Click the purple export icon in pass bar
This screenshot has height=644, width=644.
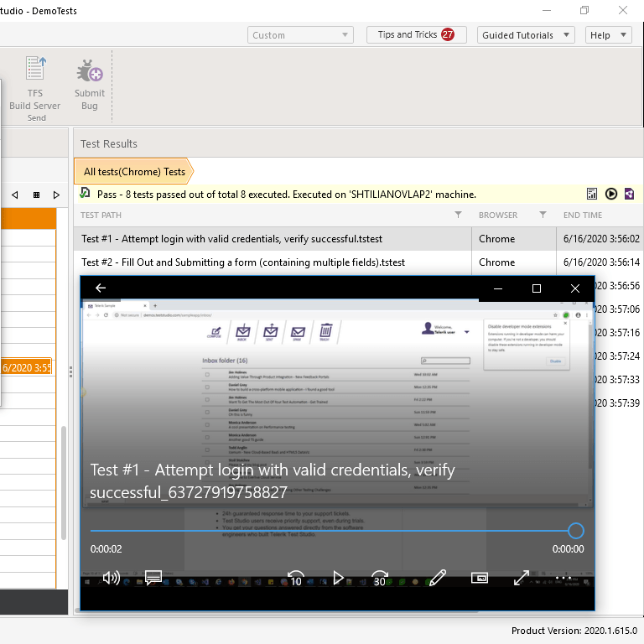click(x=629, y=194)
